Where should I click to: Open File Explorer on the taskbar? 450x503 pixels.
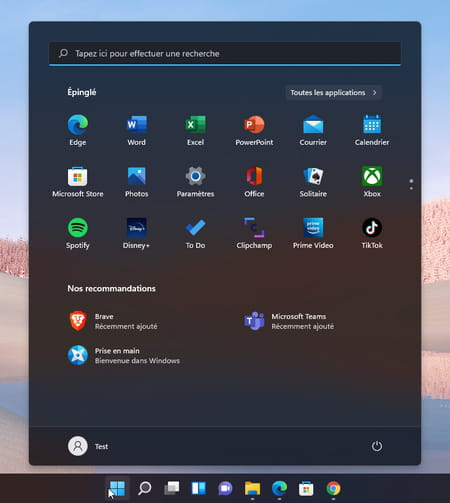pyautogui.click(x=252, y=489)
